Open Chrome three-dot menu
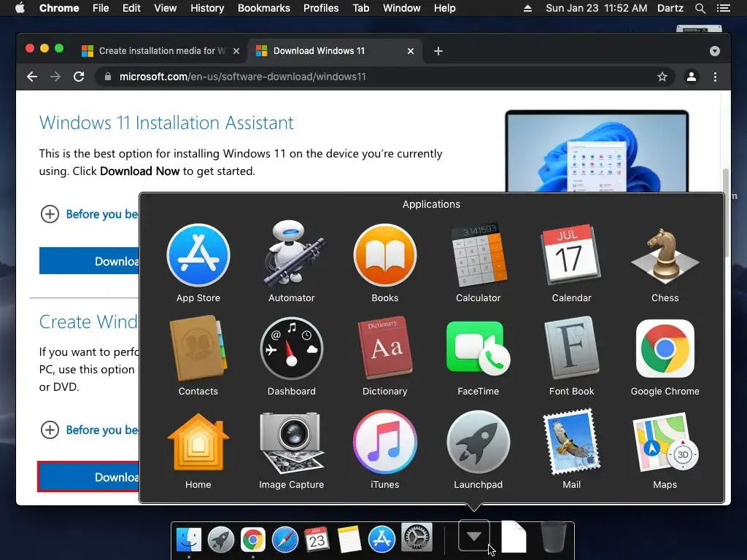Image resolution: width=747 pixels, height=560 pixels. (x=715, y=77)
